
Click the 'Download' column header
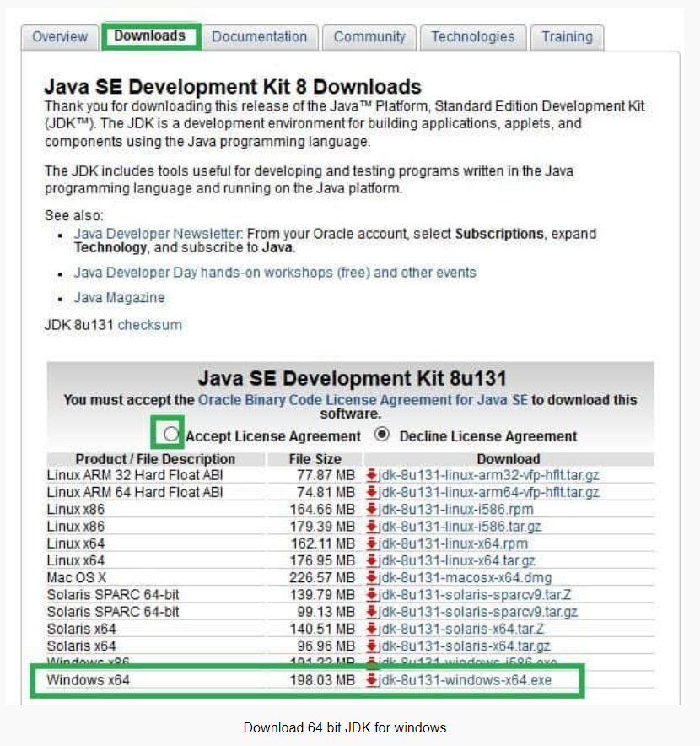click(509, 459)
